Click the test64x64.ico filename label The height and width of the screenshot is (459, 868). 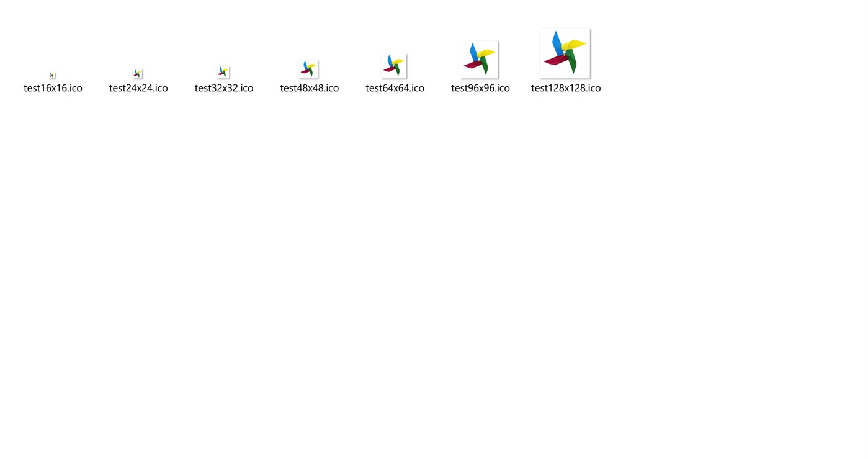[395, 88]
